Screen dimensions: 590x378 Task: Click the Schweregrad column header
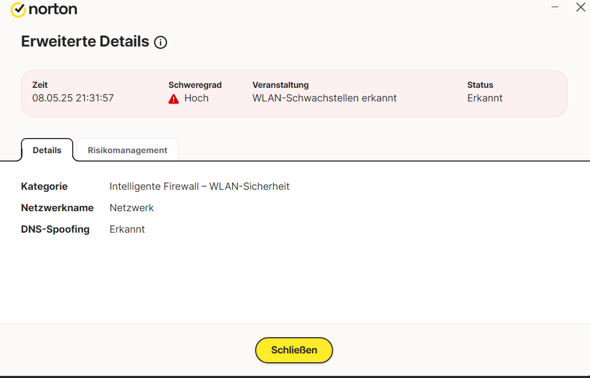(195, 85)
